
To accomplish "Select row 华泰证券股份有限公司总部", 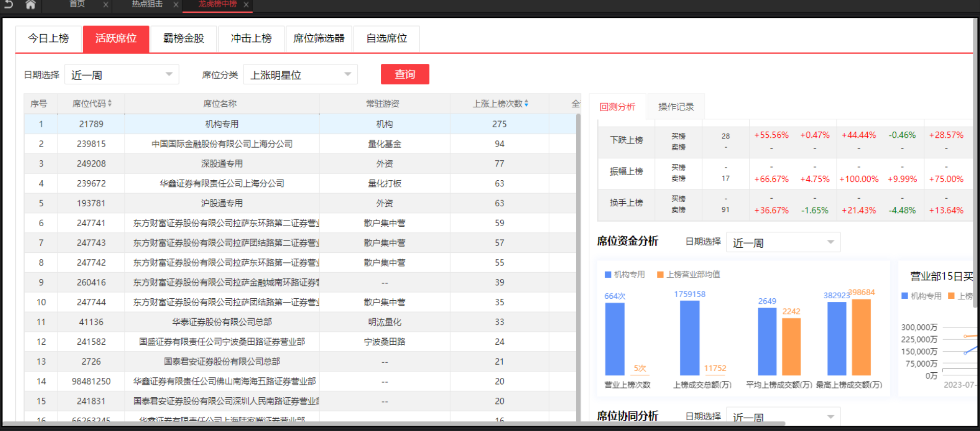I will [x=300, y=322].
